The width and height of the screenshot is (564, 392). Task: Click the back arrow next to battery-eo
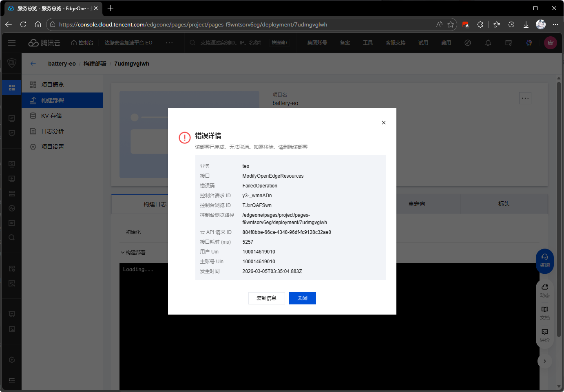pyautogui.click(x=33, y=64)
